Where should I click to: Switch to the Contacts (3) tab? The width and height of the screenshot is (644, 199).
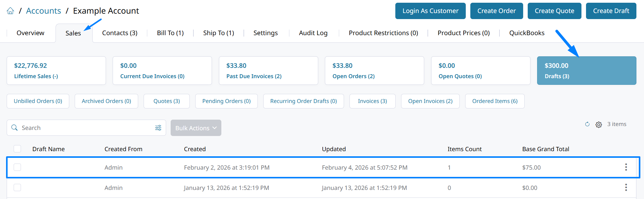pos(120,33)
